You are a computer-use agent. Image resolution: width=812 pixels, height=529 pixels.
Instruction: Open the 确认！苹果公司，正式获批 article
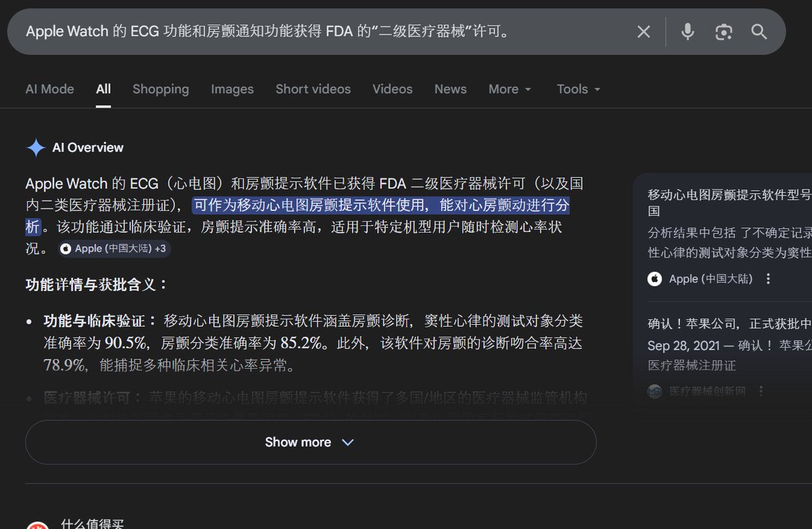click(x=729, y=324)
